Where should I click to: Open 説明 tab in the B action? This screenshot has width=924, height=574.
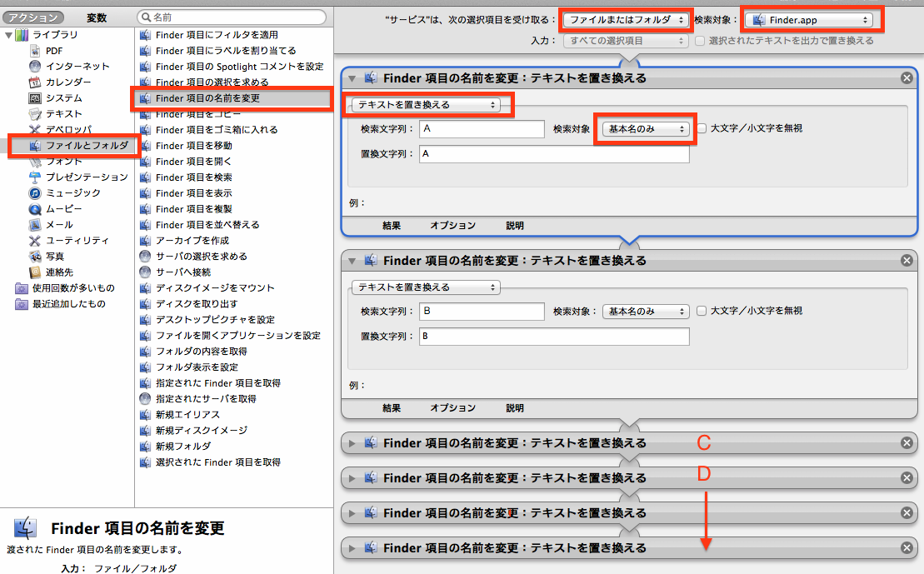[x=514, y=408]
